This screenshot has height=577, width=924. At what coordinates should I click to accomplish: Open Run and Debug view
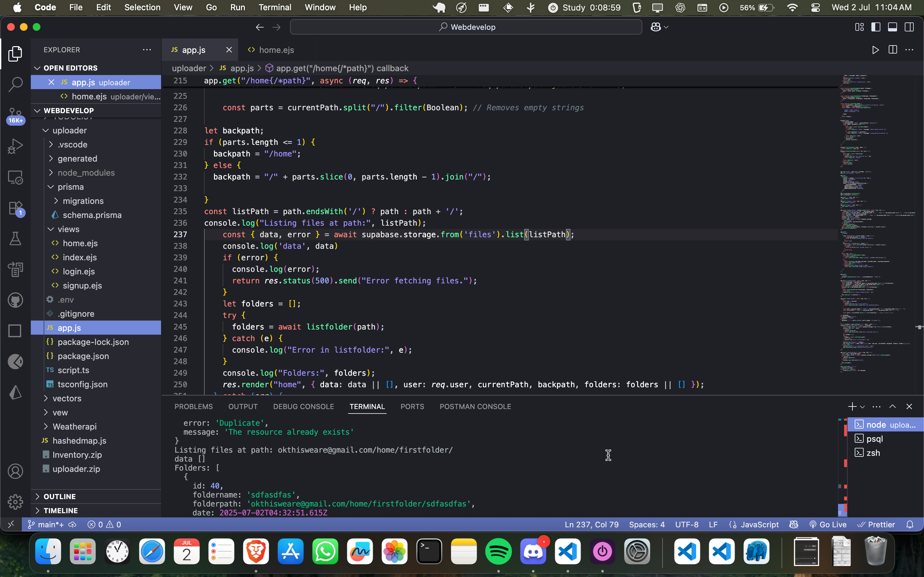point(15,146)
